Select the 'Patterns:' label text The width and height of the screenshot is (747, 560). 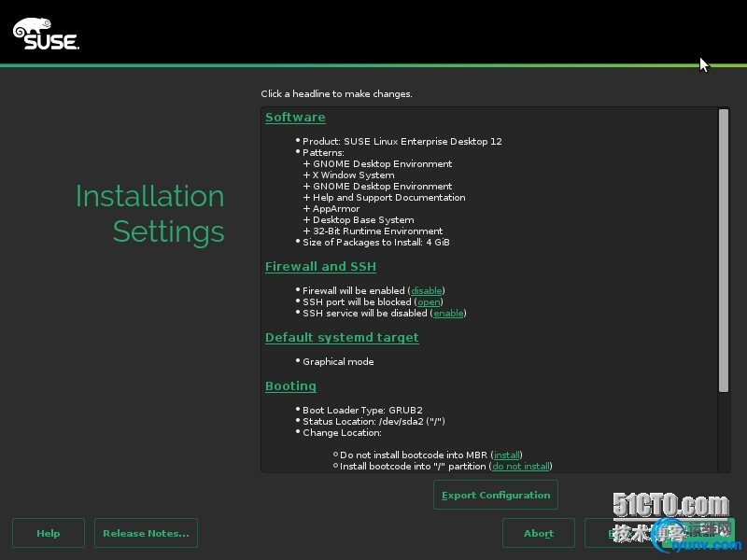[x=323, y=153]
